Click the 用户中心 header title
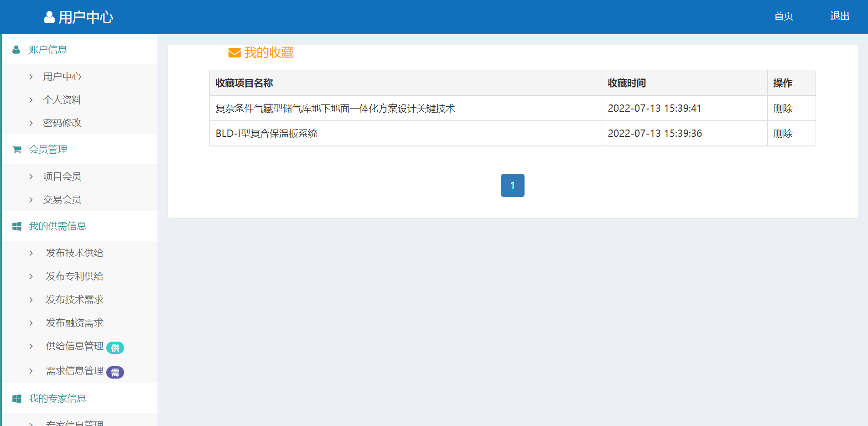Image resolution: width=868 pixels, height=426 pixels. click(86, 17)
